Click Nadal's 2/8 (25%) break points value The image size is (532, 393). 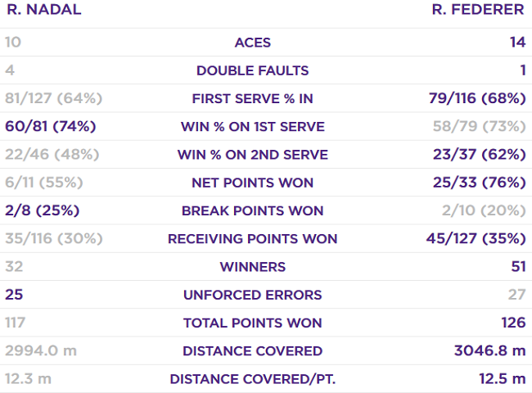point(42,211)
